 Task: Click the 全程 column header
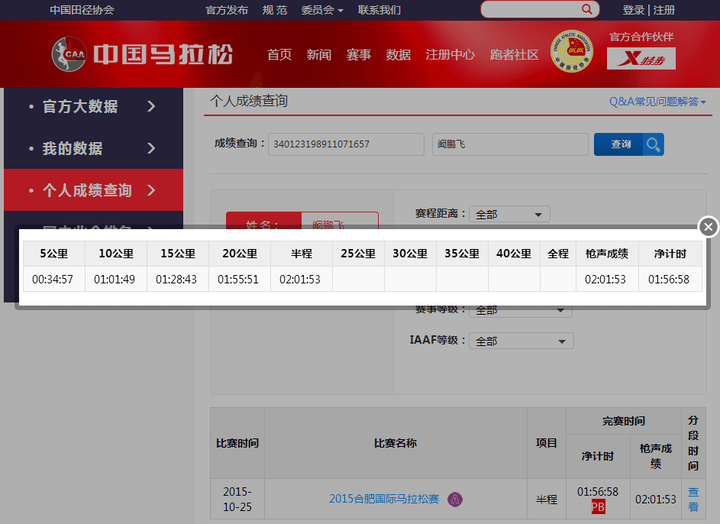point(558,254)
